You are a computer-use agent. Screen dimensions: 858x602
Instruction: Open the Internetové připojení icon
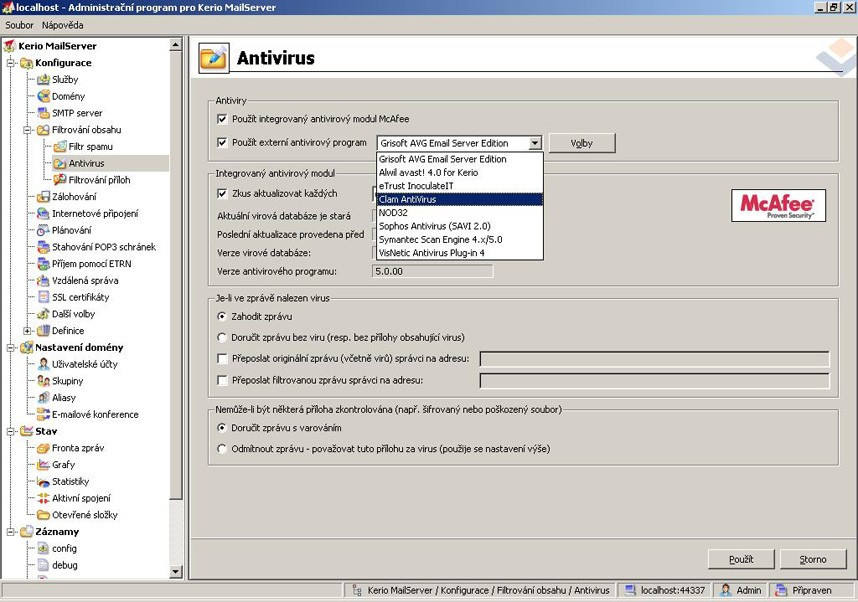coord(43,213)
